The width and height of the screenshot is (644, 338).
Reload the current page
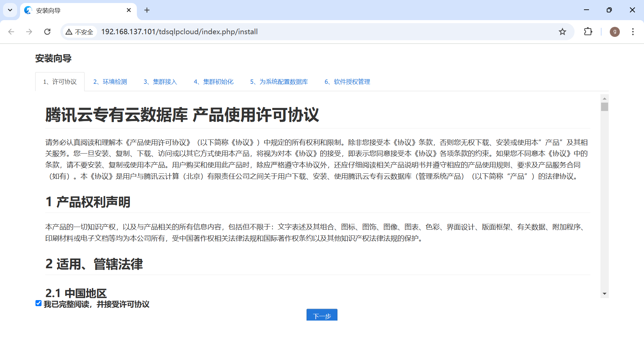(47, 32)
